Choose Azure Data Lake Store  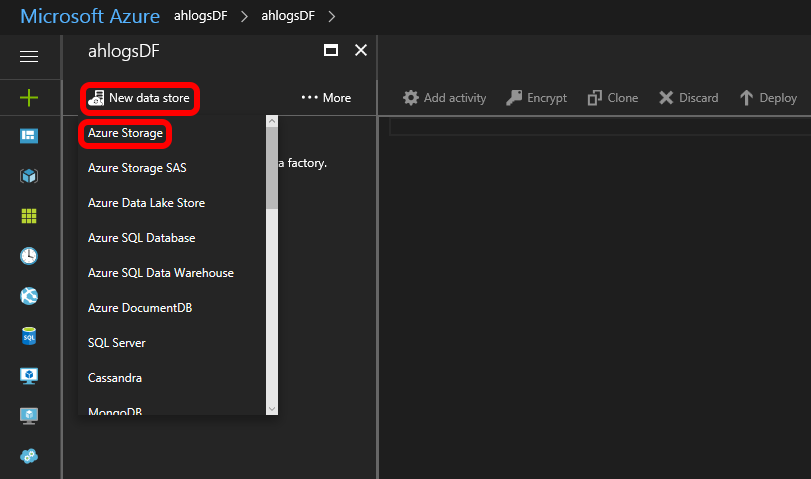(146, 203)
